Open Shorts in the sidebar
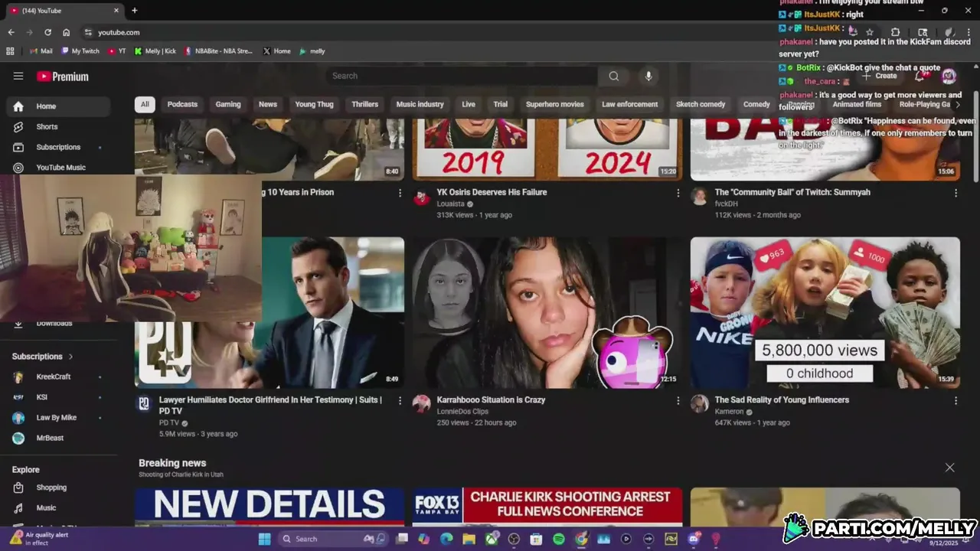 coord(58,126)
